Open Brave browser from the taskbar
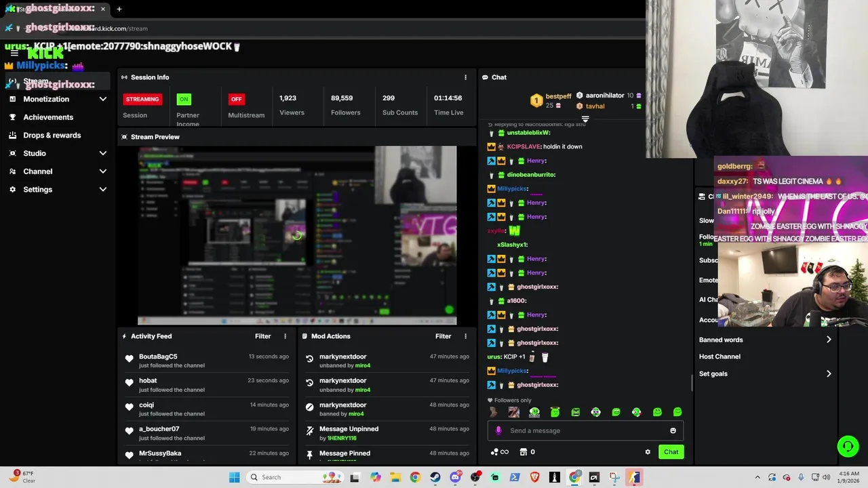Viewport: 868px width, 488px height. tap(534, 477)
